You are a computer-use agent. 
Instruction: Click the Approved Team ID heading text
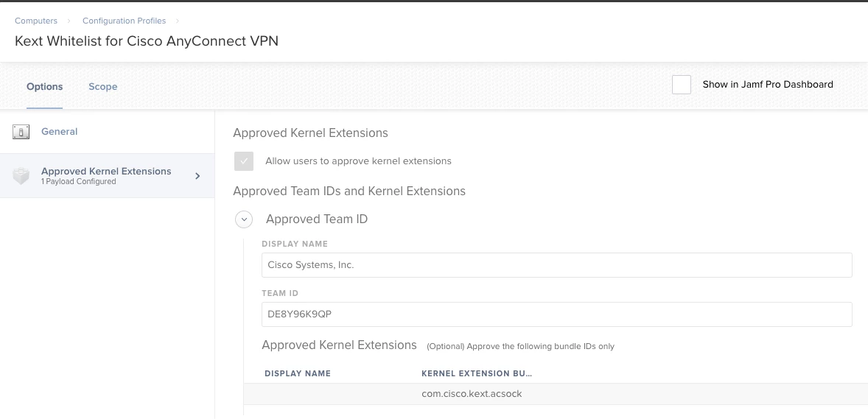coord(317,219)
